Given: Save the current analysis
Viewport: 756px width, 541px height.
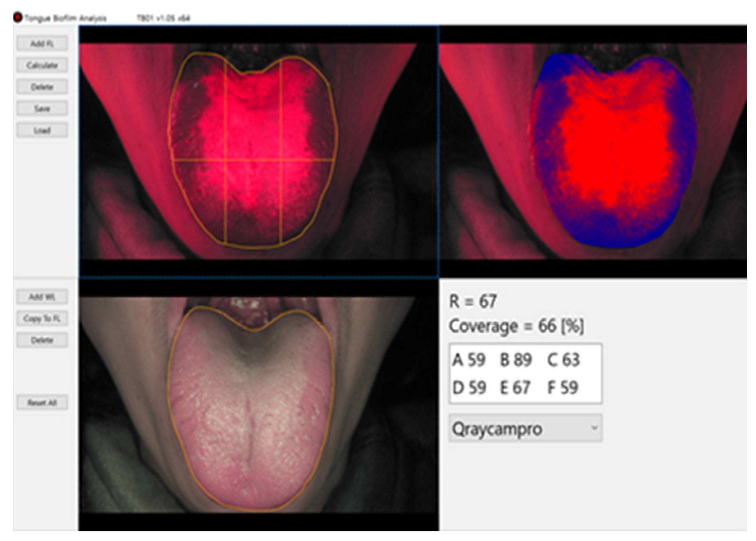Looking at the screenshot, I should tap(42, 108).
